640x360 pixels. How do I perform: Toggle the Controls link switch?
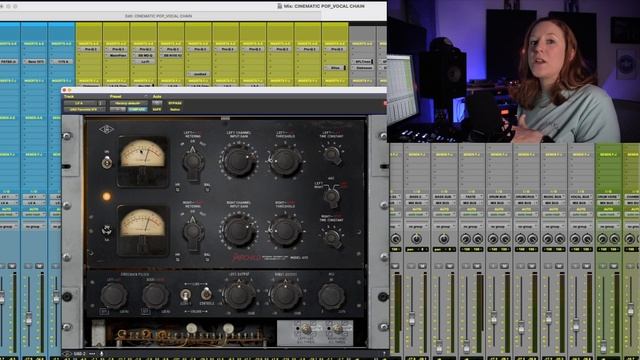[x=206, y=293]
